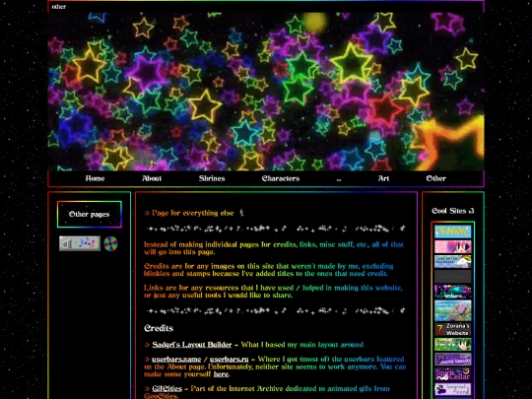532x399 pixels.
Task: Click the neon stars header banner
Action: [266, 92]
